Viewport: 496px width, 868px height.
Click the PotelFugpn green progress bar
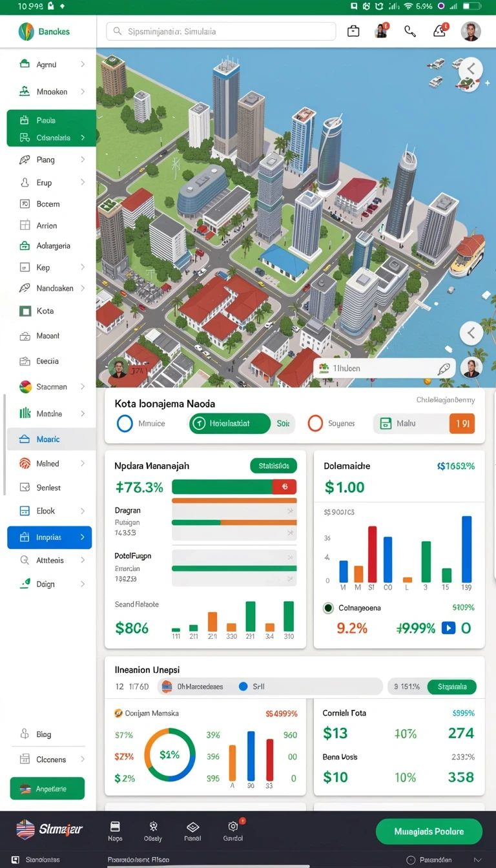pos(234,568)
